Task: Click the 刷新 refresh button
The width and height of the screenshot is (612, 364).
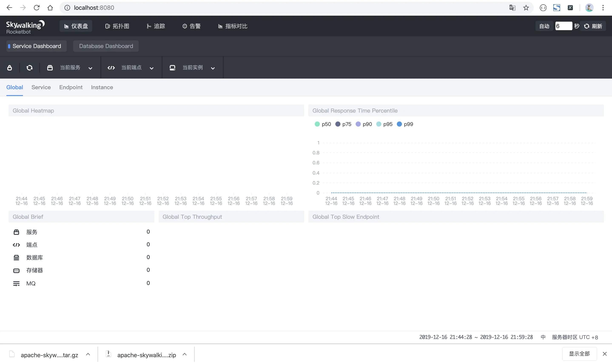Action: 593,26
